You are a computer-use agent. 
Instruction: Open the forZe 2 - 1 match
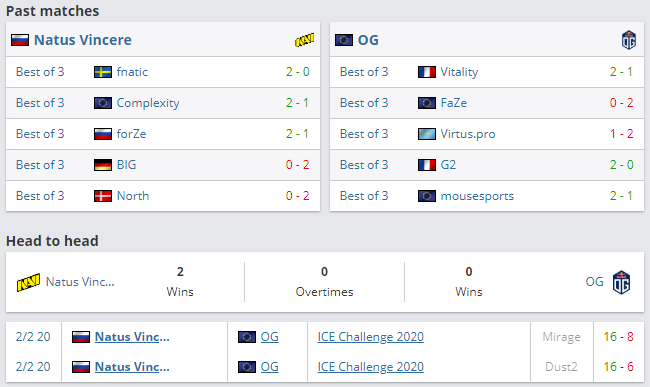pyautogui.click(x=163, y=134)
